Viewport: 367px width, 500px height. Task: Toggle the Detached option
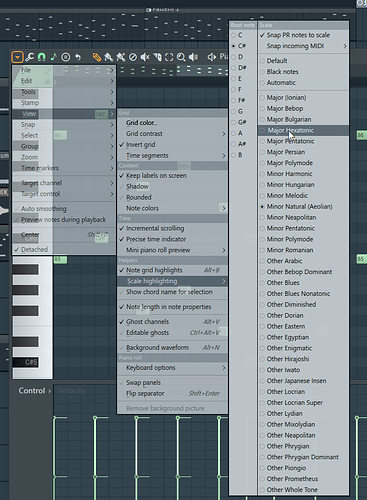click(x=64, y=249)
